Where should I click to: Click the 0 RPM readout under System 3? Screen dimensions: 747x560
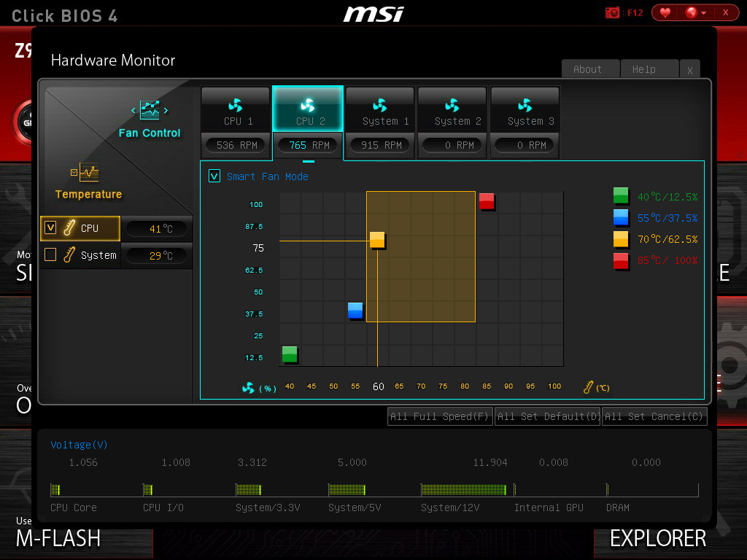click(525, 145)
